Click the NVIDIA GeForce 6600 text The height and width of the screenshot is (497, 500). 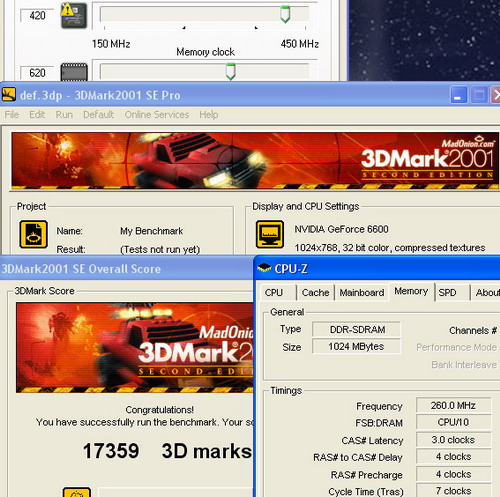coord(341,229)
